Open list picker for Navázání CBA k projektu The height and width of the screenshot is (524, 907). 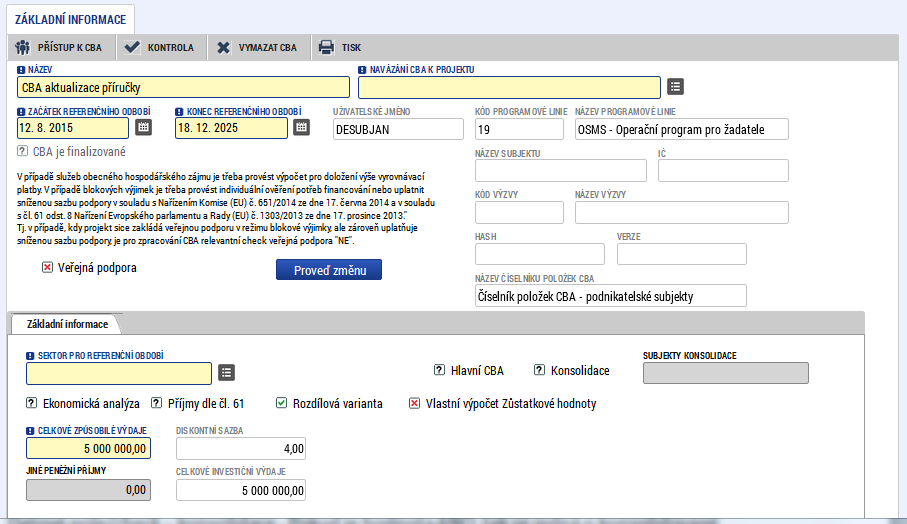[x=675, y=87]
